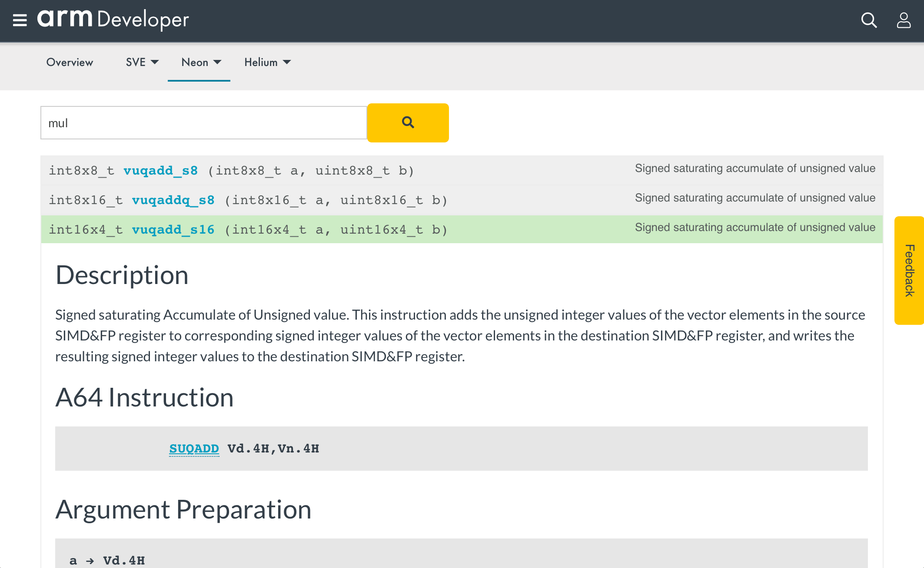The height and width of the screenshot is (568, 924).
Task: Click the Argument Preparation heading
Action: 183,510
